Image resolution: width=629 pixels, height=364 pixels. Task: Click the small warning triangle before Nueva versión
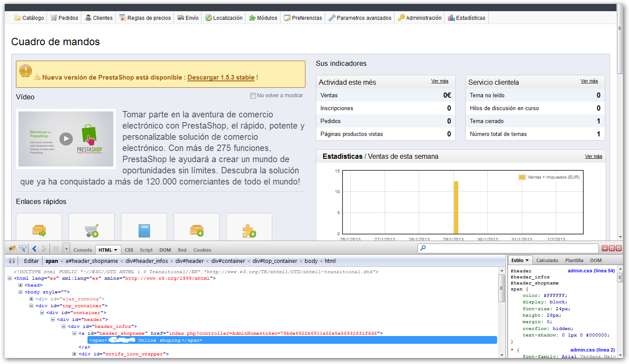click(x=37, y=77)
